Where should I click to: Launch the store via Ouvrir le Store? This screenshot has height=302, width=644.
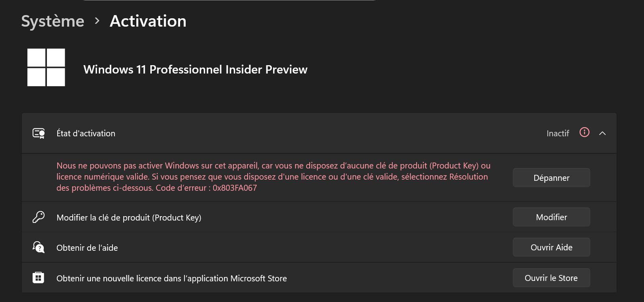551,278
